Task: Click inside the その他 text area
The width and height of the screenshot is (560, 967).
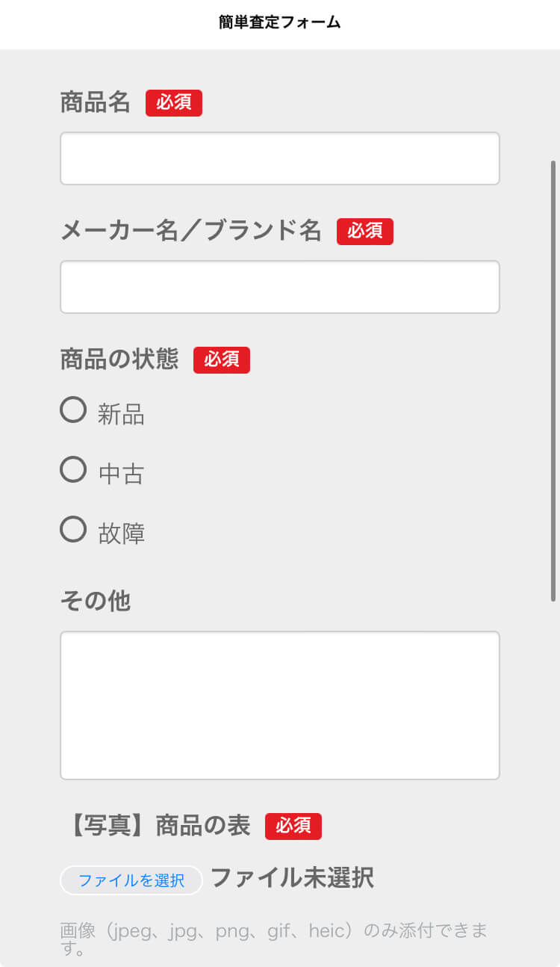Action: point(279,705)
